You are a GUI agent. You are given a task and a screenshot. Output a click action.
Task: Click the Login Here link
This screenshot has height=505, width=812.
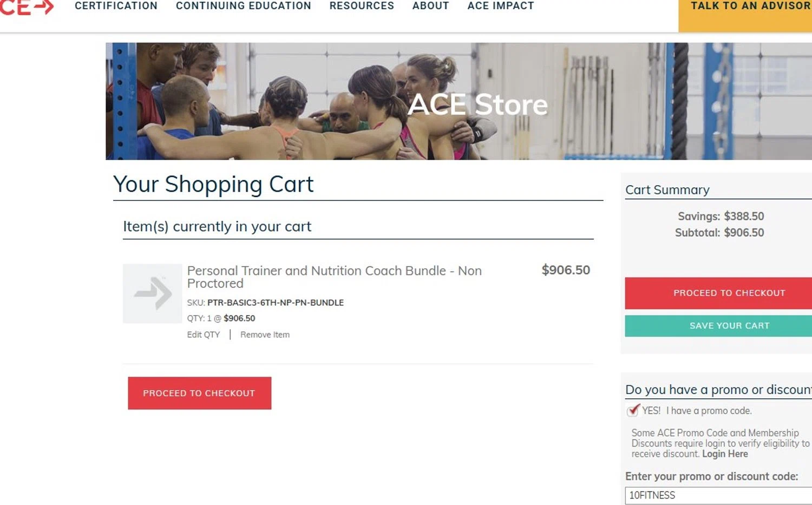coord(725,454)
